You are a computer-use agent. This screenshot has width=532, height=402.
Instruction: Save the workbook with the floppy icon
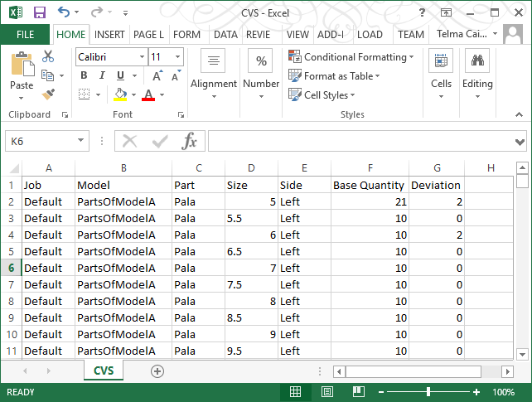(40, 12)
